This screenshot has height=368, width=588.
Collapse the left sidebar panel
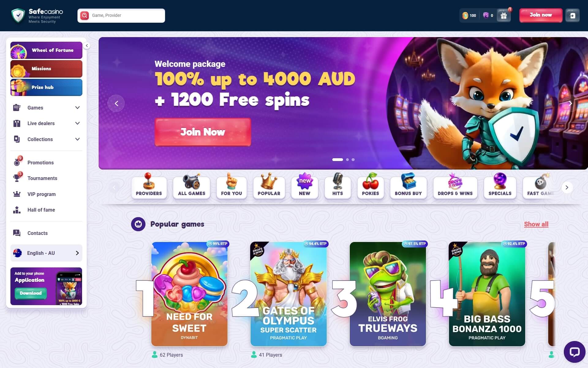point(87,46)
